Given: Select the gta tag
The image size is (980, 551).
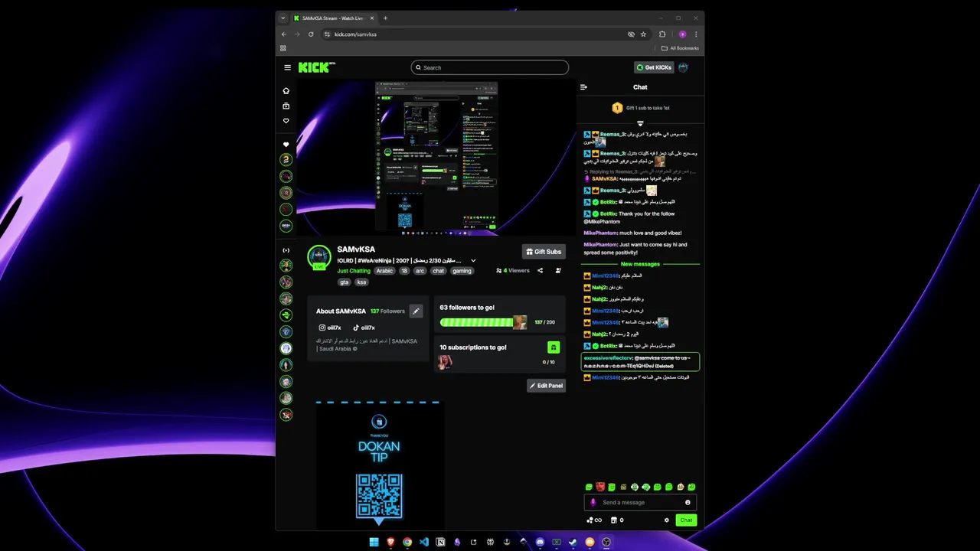Looking at the screenshot, I should pyautogui.click(x=345, y=282).
